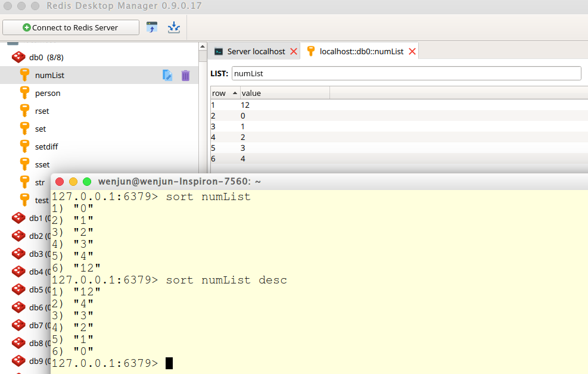Close the localhost::db0::numList tab
Viewport: 588px width, 374px height.
(412, 51)
